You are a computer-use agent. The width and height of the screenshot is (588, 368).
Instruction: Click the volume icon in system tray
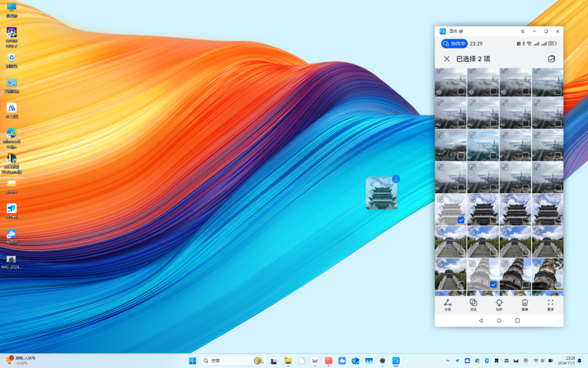[543, 360]
